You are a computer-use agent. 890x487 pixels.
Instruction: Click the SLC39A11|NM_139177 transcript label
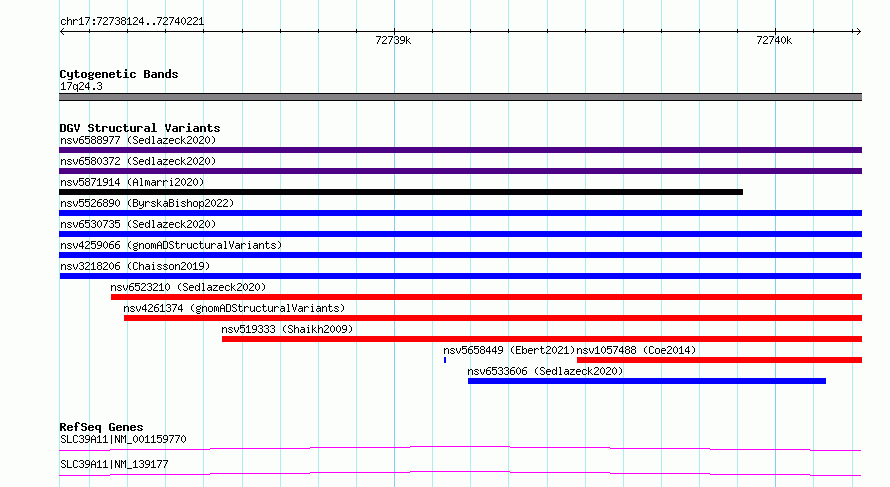point(114,464)
